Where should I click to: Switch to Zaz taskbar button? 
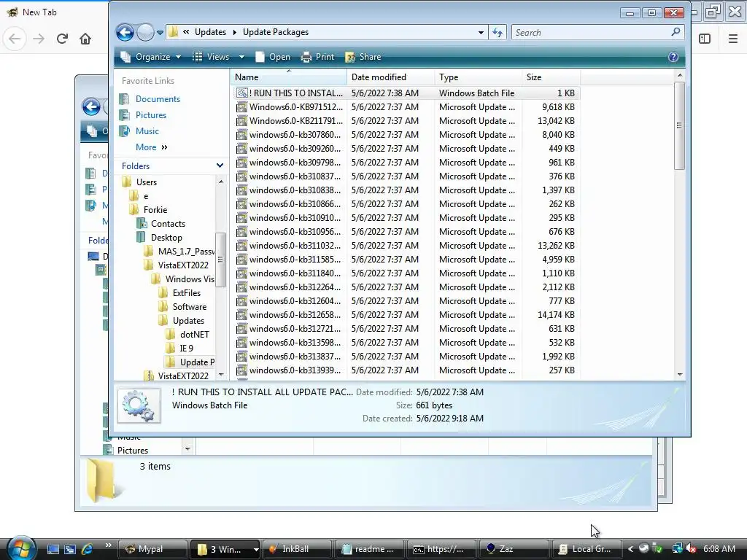tap(514, 549)
